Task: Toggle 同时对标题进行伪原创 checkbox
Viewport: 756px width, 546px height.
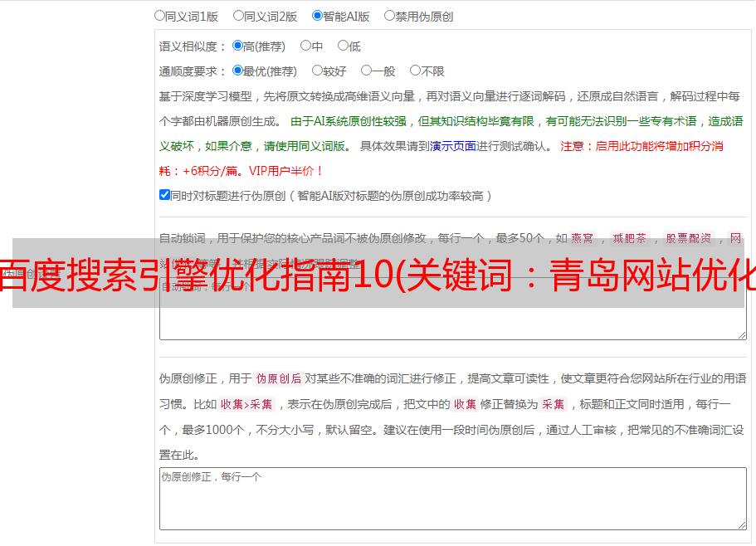Action: click(164, 195)
